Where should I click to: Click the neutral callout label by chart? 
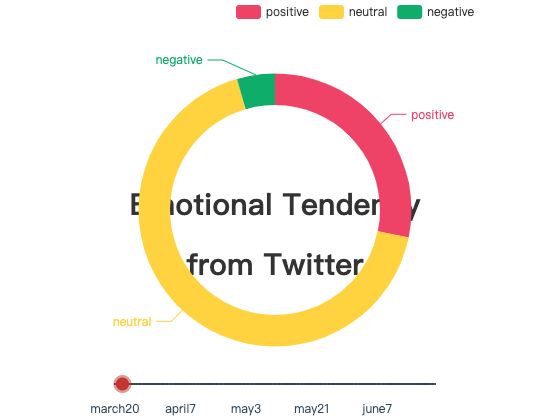click(132, 322)
